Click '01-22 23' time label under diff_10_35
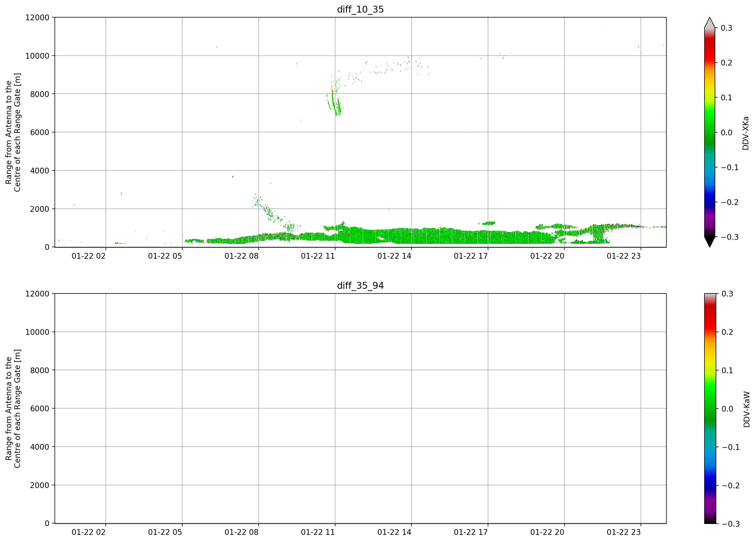Image resolution: width=756 pixels, height=542 pixels. coord(624,256)
